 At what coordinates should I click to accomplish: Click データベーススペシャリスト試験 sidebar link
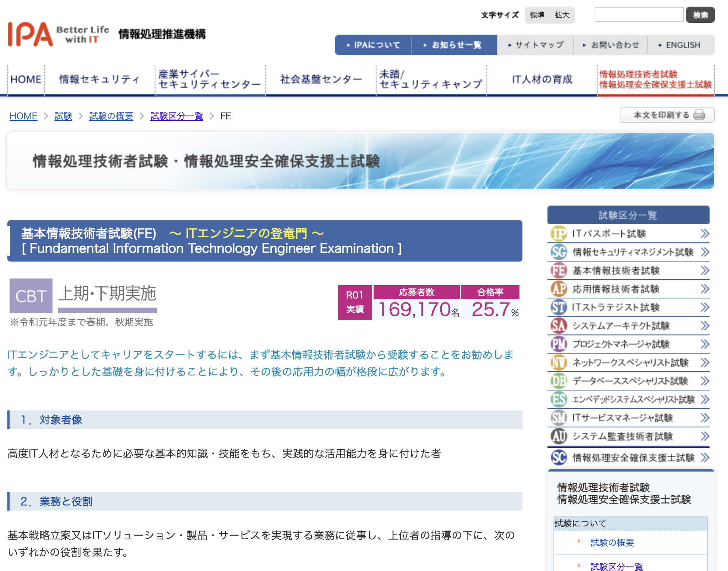tap(629, 381)
